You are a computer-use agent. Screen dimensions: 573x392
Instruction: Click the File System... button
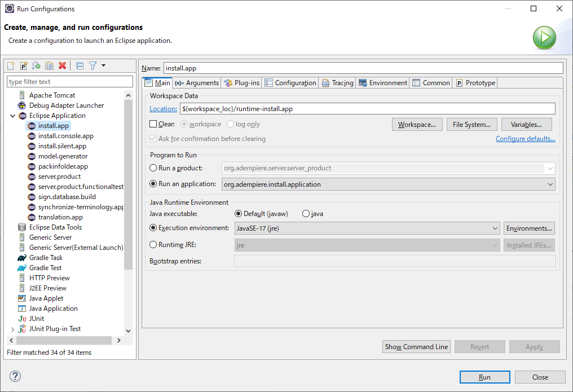click(471, 125)
